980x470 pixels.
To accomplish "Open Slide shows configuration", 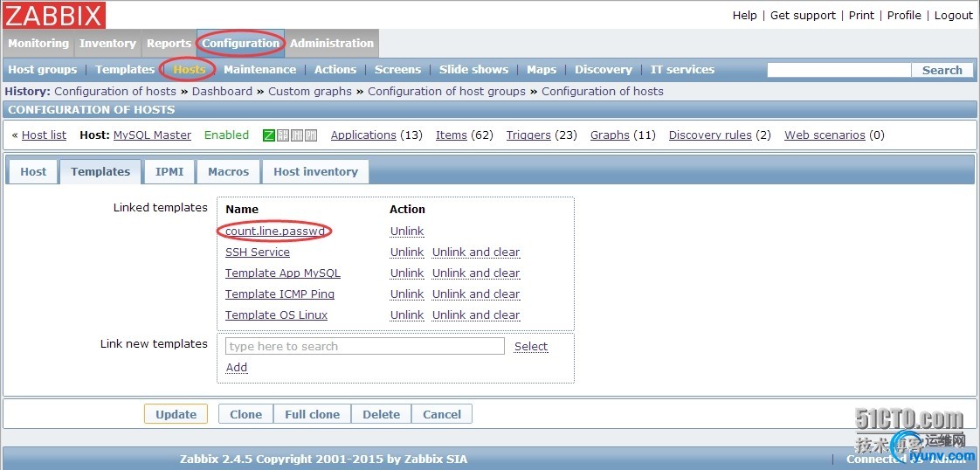I will coord(473,69).
